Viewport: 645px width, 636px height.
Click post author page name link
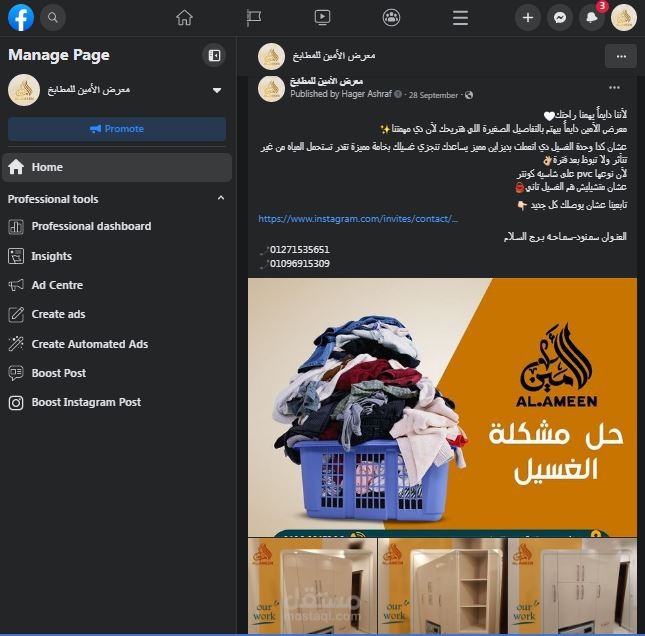(x=327, y=81)
